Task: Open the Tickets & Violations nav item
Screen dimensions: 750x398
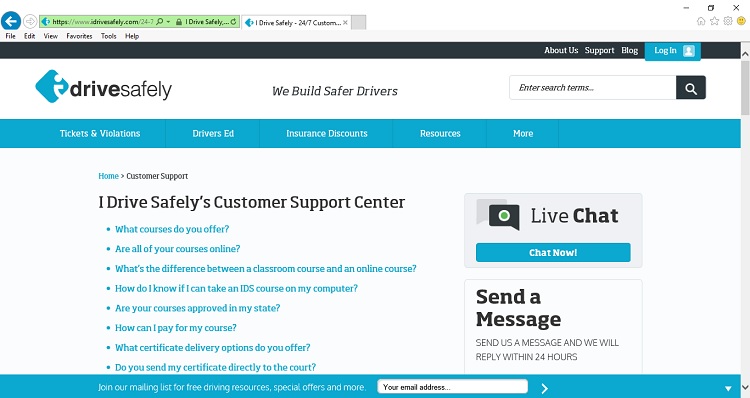Action: [100, 133]
